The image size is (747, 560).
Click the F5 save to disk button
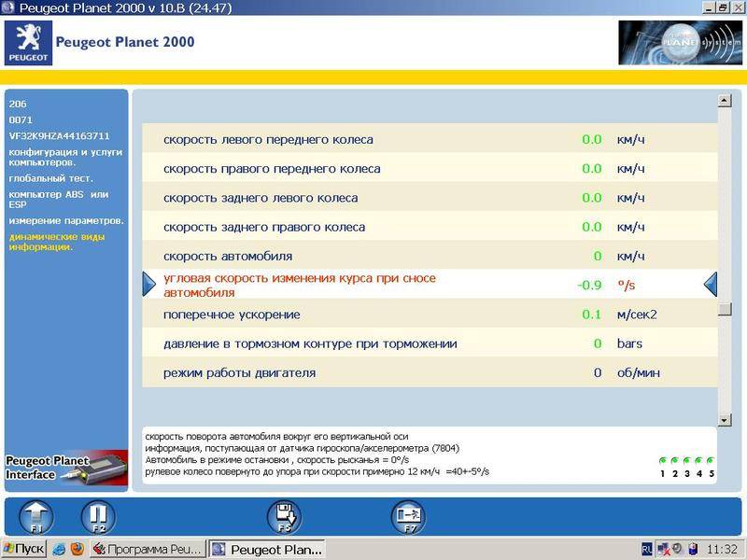(284, 516)
